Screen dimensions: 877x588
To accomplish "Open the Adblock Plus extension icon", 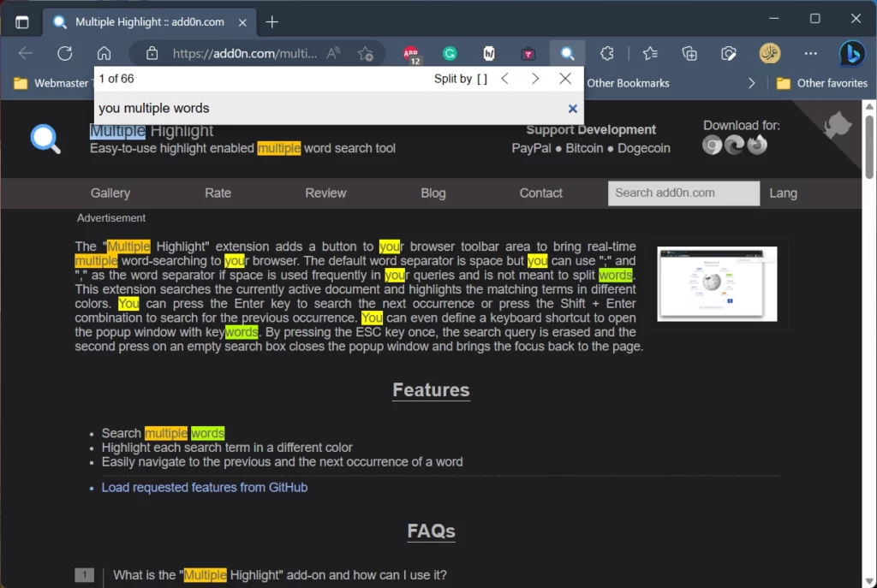I will (411, 54).
